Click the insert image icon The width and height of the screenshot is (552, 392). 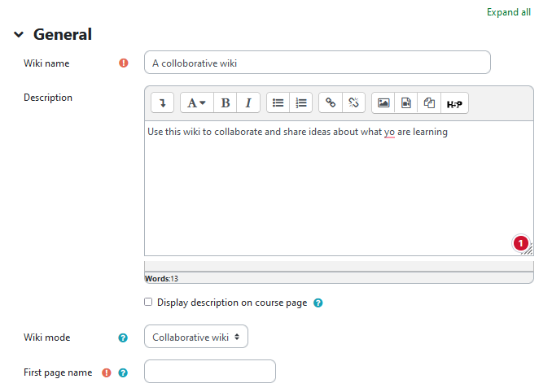point(383,102)
